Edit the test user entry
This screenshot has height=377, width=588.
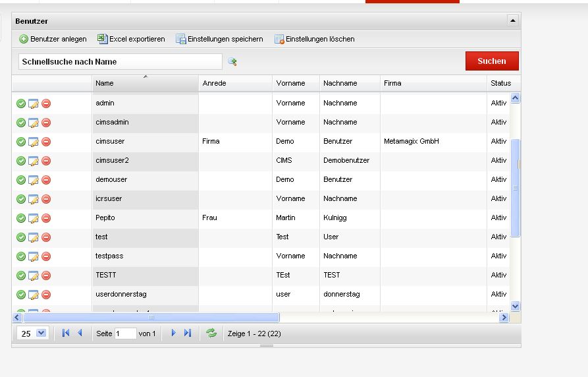tap(34, 237)
